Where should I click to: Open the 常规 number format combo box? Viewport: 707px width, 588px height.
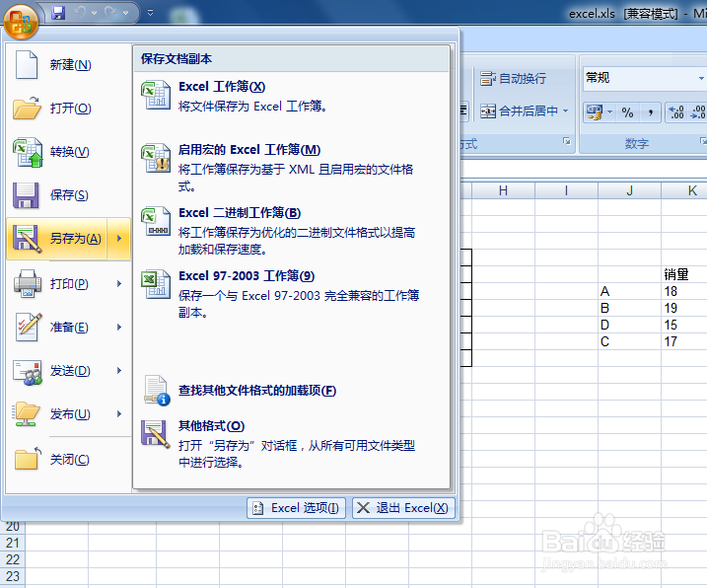pos(644,78)
